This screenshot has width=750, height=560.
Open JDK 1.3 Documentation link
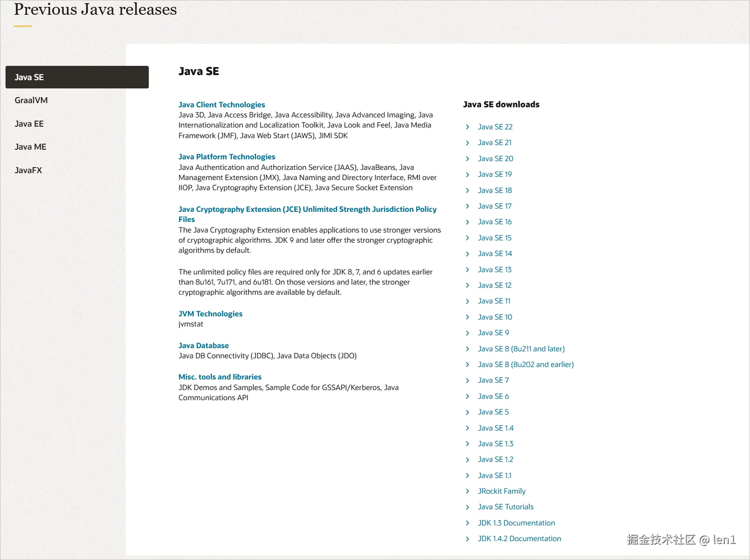516,523
